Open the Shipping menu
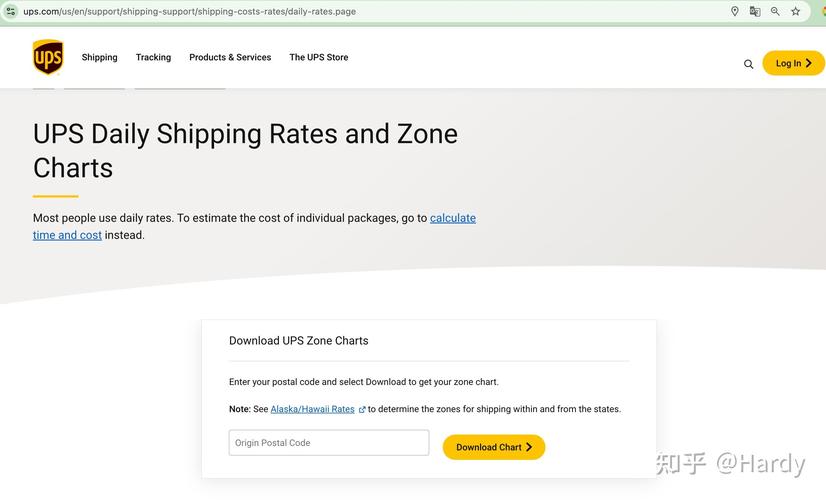This screenshot has height=500, width=826. (100, 57)
